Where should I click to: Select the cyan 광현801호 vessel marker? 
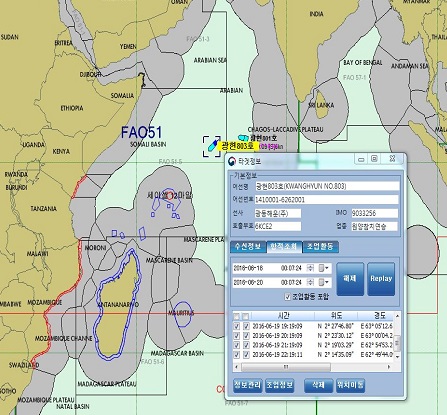[243, 137]
